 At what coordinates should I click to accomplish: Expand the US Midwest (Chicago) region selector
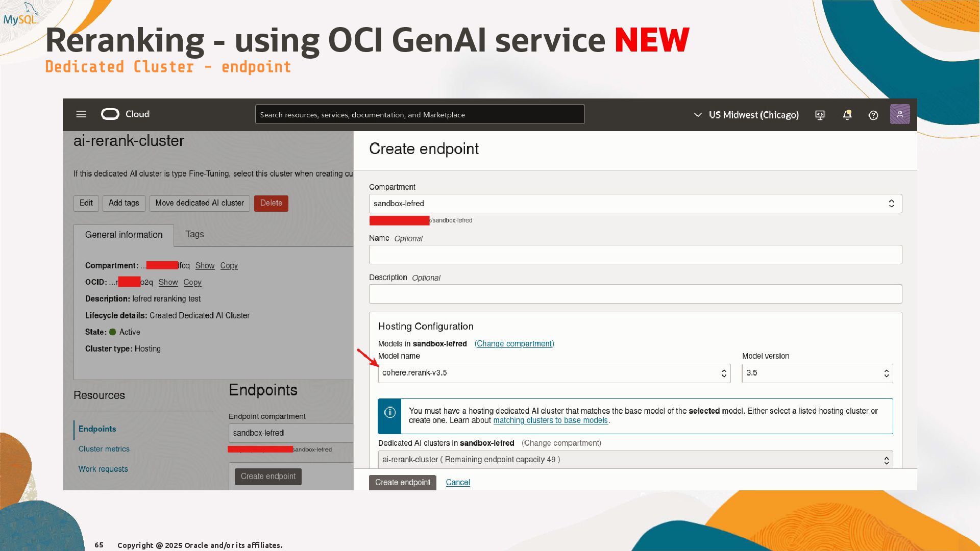(746, 115)
